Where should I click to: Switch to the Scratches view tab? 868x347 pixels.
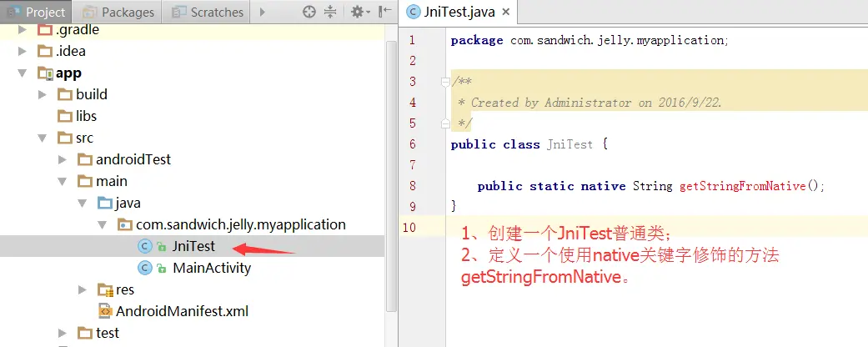(x=207, y=11)
